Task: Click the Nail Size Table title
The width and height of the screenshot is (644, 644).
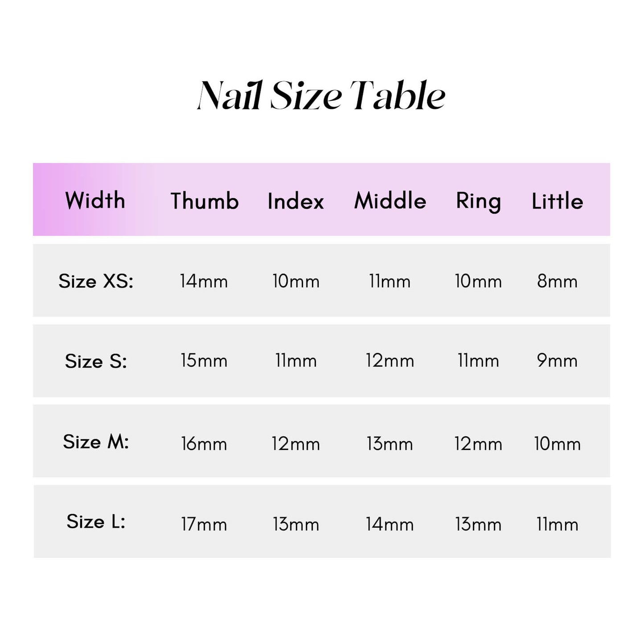Action: click(x=321, y=95)
